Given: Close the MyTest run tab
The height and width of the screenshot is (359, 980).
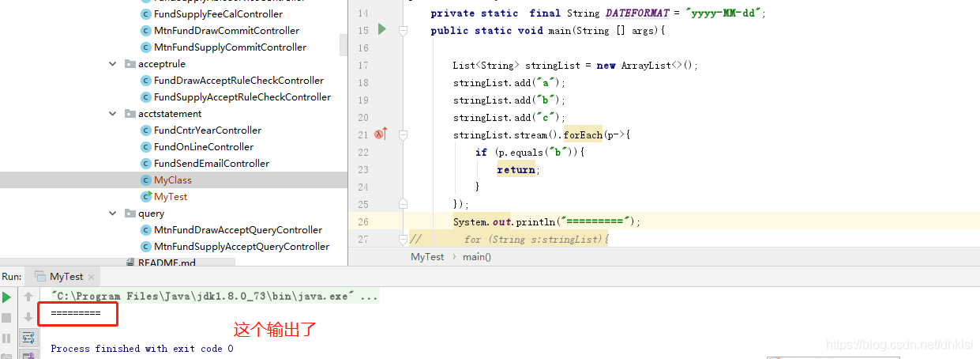Looking at the screenshot, I should [92, 277].
